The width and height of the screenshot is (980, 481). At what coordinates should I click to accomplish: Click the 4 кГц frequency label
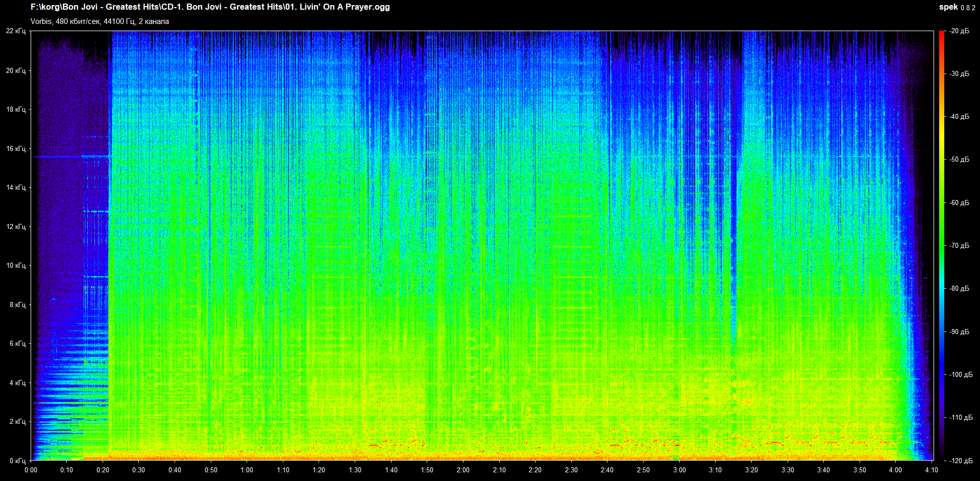tap(17, 383)
